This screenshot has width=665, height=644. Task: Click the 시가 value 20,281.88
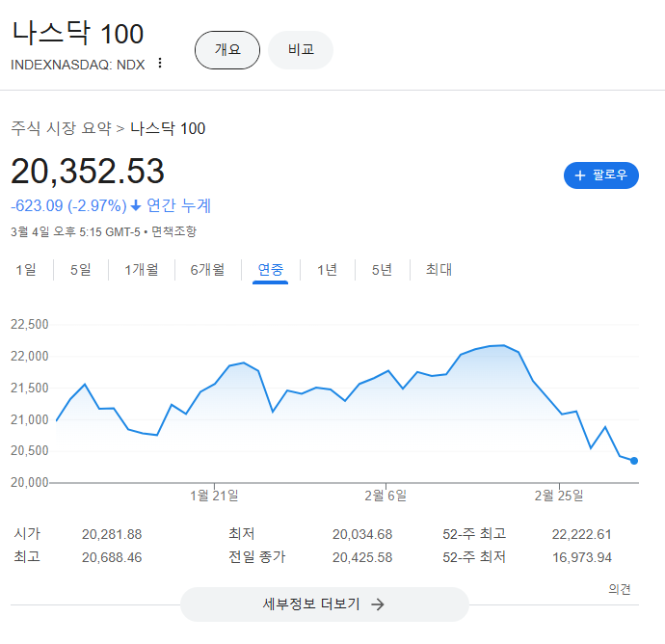112,534
